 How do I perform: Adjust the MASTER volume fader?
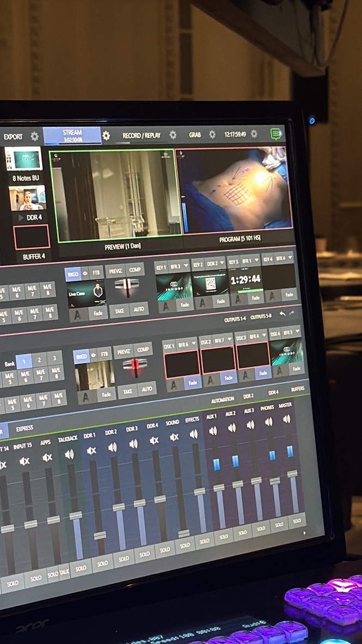pos(292,473)
